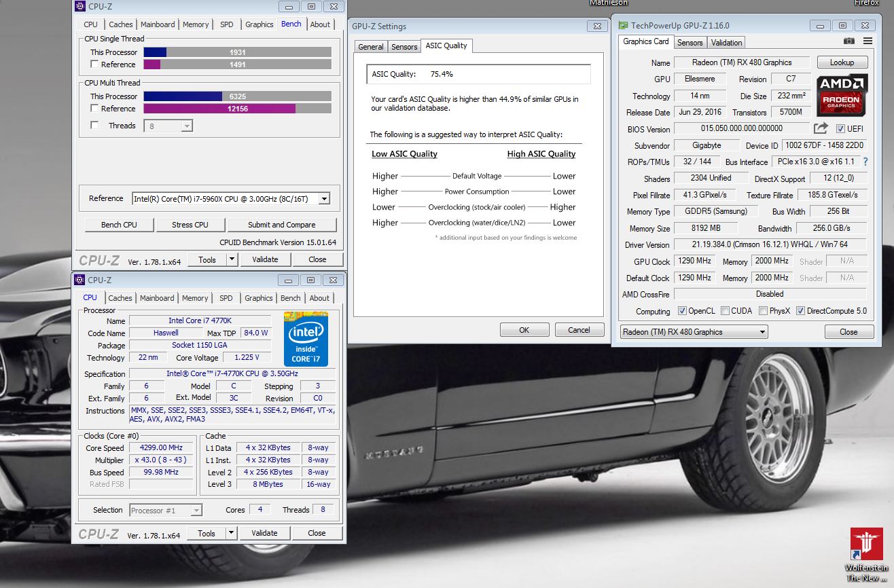Click the top CPU-Z window title icon

coord(80,7)
